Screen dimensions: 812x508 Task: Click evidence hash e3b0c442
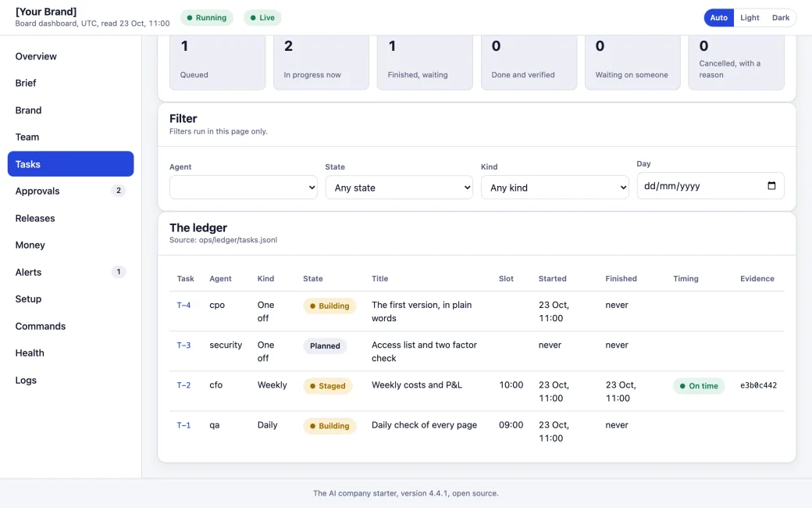click(x=758, y=385)
